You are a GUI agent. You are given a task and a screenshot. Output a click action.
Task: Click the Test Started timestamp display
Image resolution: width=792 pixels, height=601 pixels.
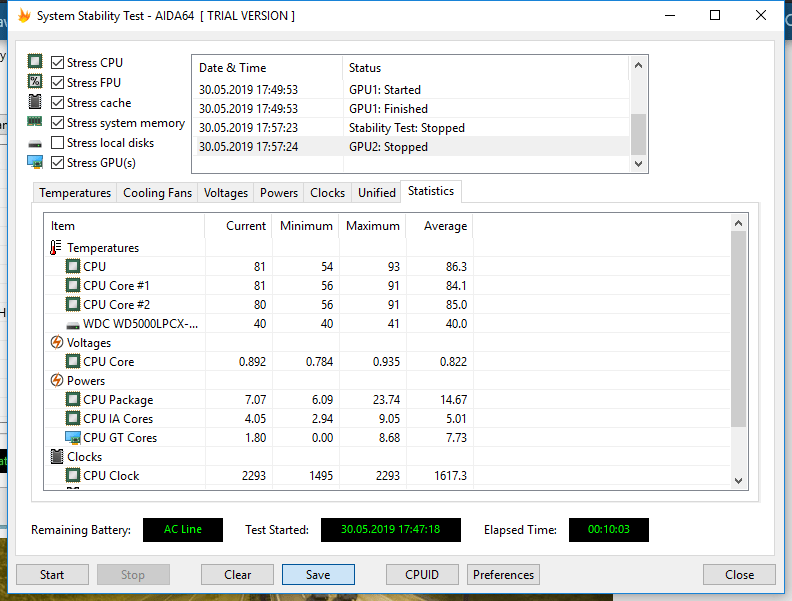(x=390, y=529)
